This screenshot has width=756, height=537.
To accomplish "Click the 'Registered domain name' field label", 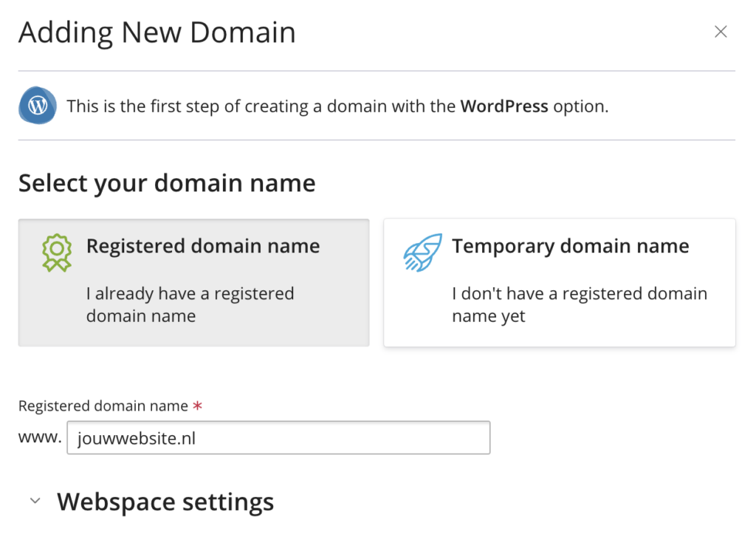I will coord(103,406).
